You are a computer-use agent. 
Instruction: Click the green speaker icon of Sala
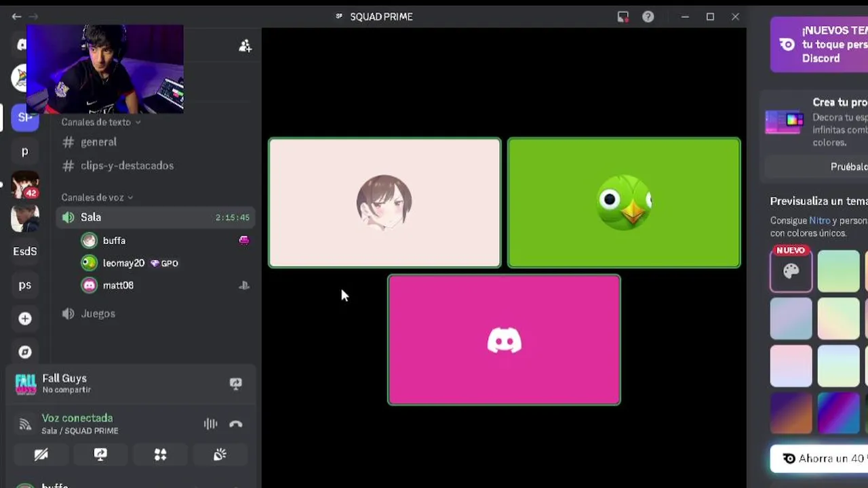(x=68, y=218)
